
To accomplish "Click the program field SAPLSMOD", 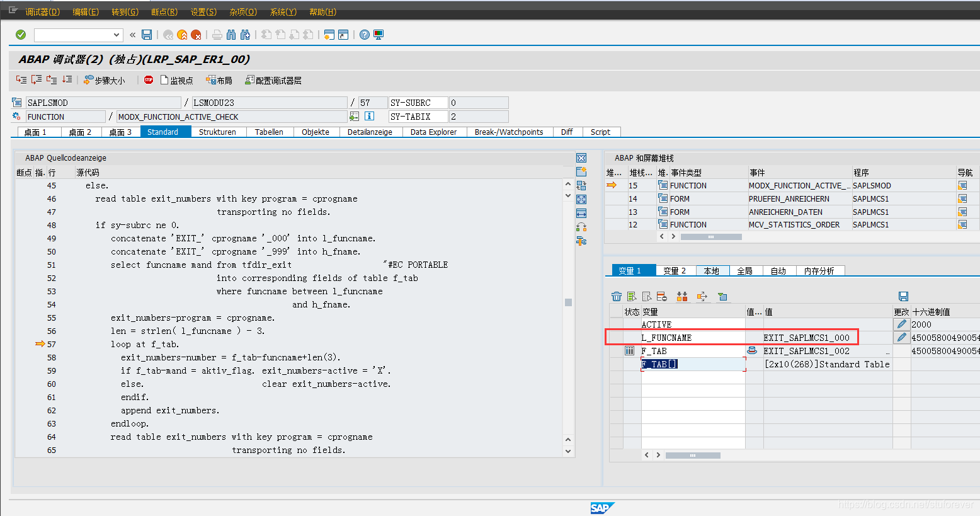I will (103, 103).
